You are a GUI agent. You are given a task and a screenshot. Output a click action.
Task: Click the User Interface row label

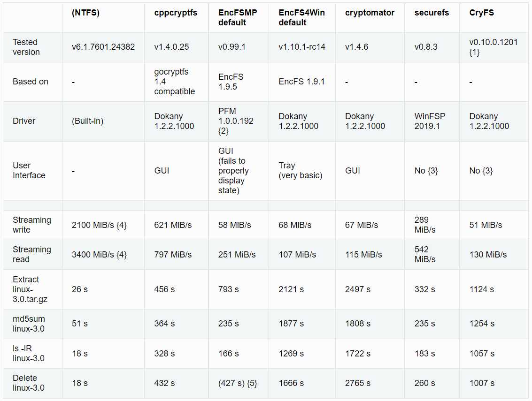click(x=29, y=171)
